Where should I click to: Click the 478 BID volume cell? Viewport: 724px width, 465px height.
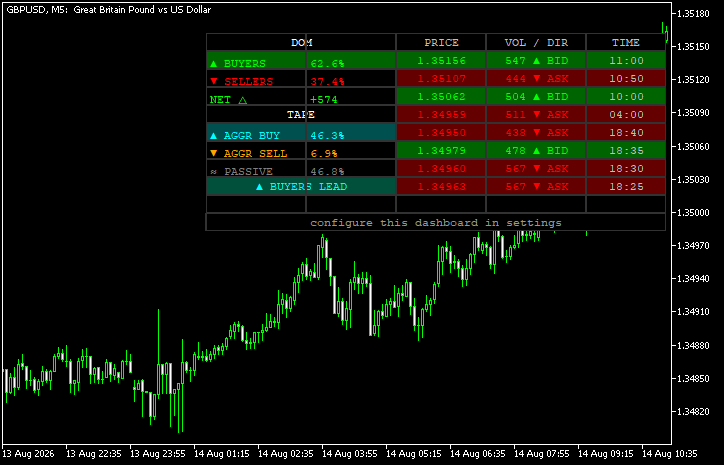pyautogui.click(x=536, y=151)
